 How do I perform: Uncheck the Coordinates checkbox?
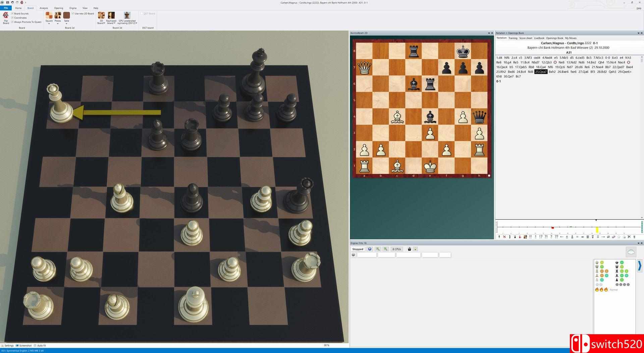(12, 18)
